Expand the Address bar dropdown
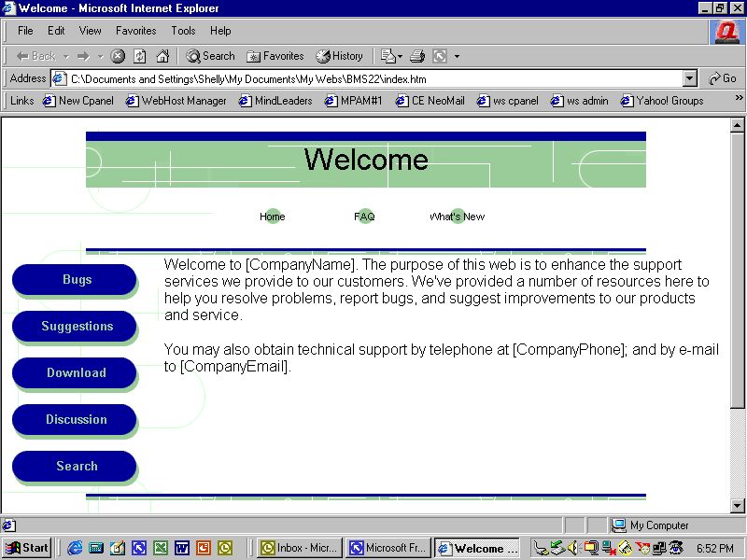The height and width of the screenshot is (560, 747). point(689,78)
